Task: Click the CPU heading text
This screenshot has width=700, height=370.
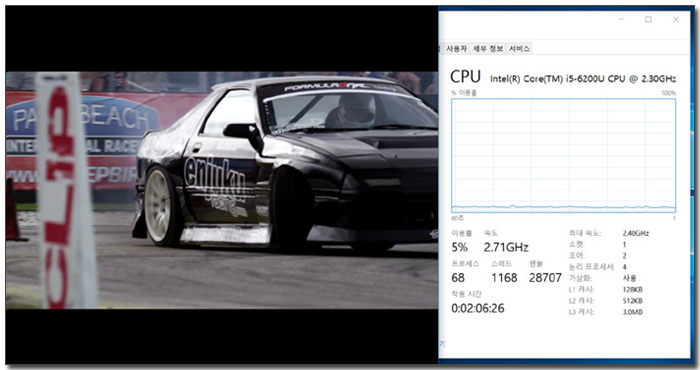Action: tap(465, 77)
